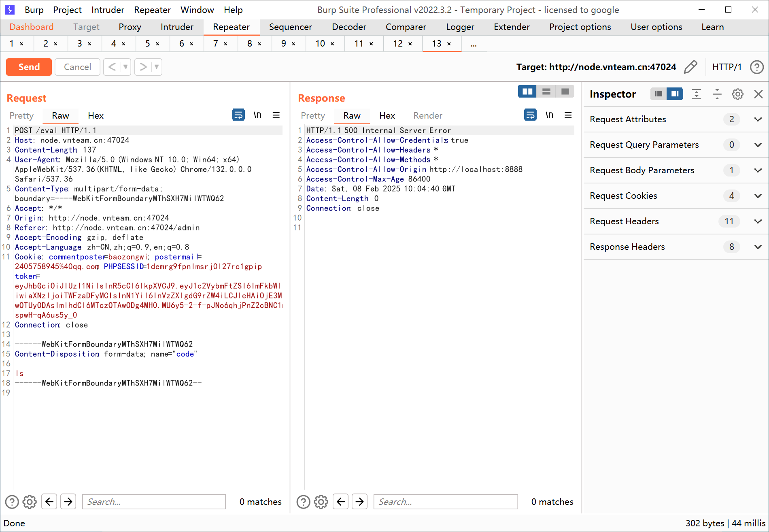Image resolution: width=769 pixels, height=532 pixels.
Task: Click the Inspector collapse all sections icon
Action: [717, 94]
